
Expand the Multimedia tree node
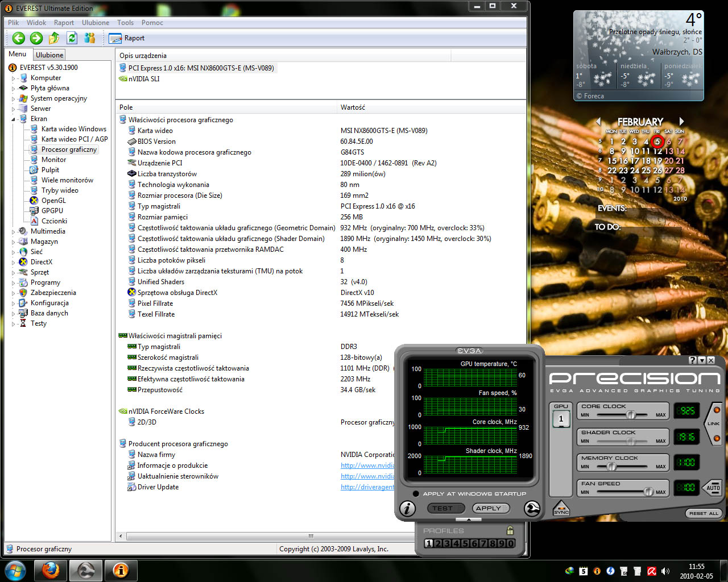(x=14, y=232)
